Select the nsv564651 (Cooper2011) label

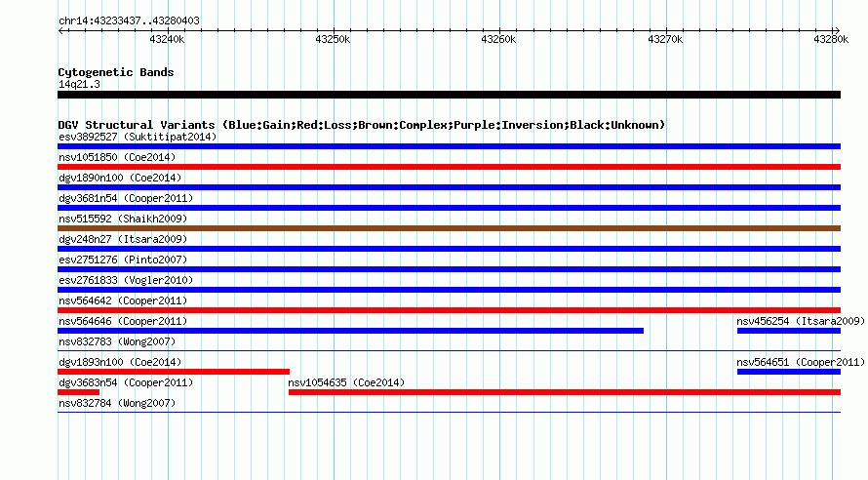[801, 362]
